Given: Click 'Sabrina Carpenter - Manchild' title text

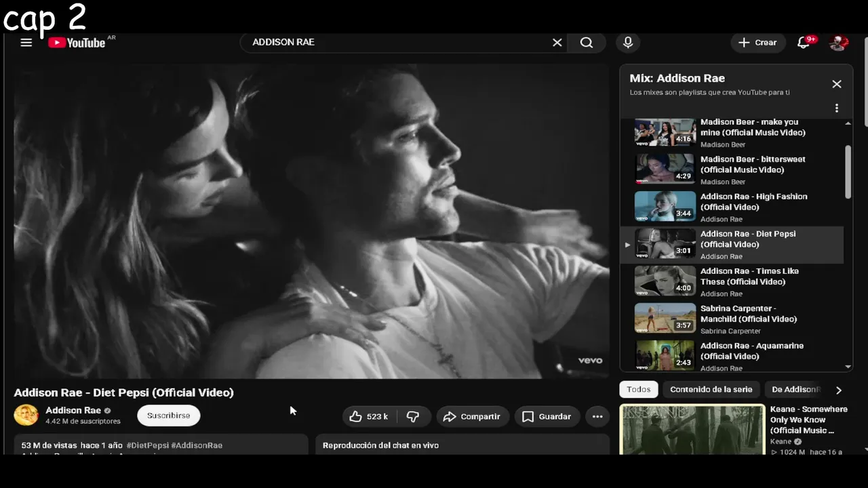Looking at the screenshot, I should (749, 314).
